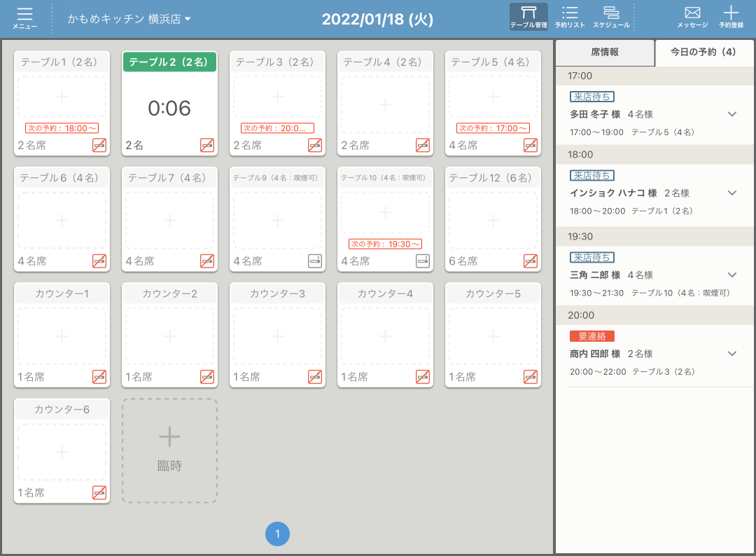Select the empty カウンター3 seat
The width and height of the screenshot is (756, 556).
coord(277,336)
